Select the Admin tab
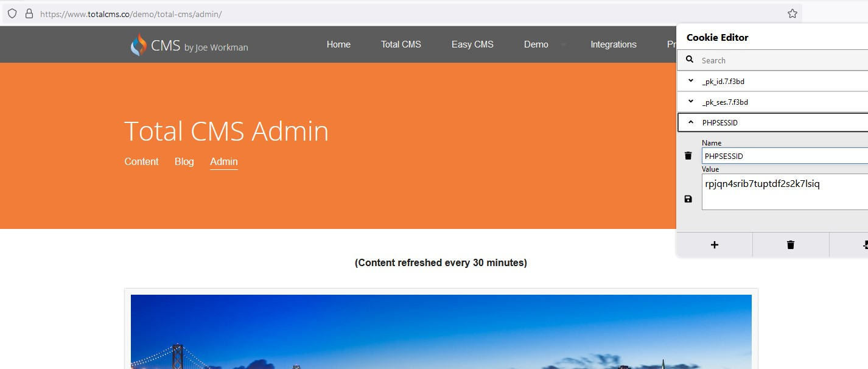Image resolution: width=868 pixels, height=369 pixels. click(224, 161)
